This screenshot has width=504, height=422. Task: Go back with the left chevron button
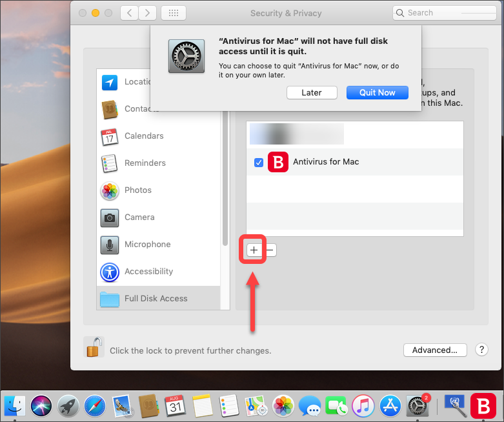(x=129, y=13)
